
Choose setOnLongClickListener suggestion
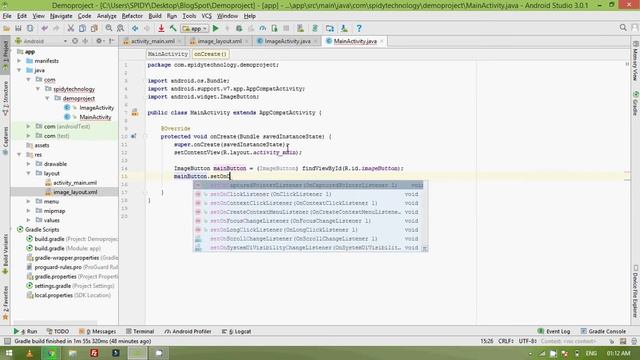[x=308, y=230]
